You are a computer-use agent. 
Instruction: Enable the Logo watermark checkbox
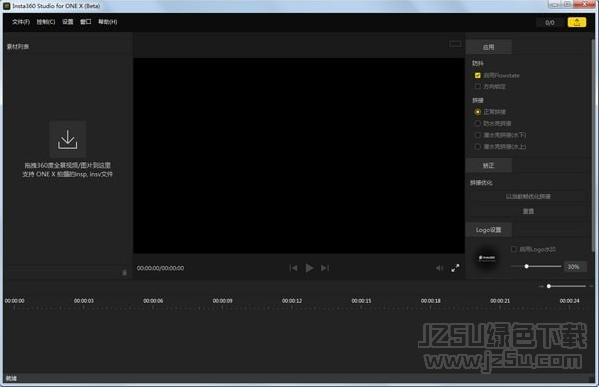coord(514,249)
